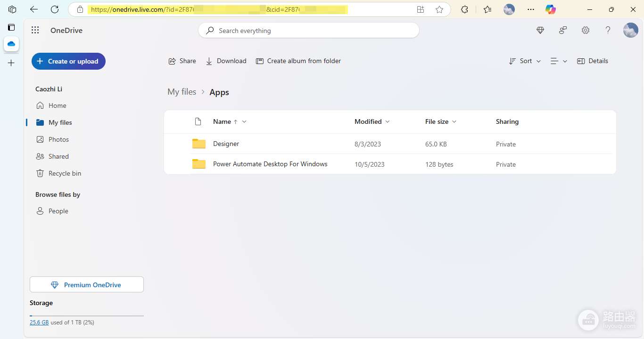Open Power Automate Desktop For Windows folder
644x339 pixels.
point(270,164)
